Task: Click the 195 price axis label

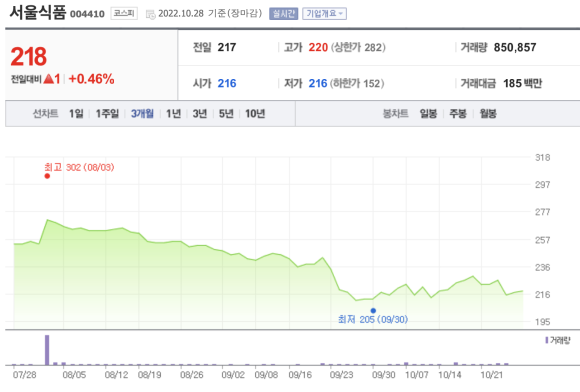Action: click(543, 322)
